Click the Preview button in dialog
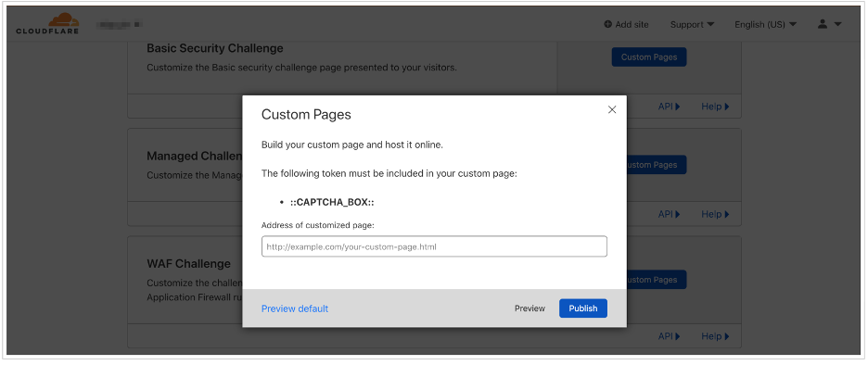Image resolution: width=868 pixels, height=365 pixels. coord(530,308)
